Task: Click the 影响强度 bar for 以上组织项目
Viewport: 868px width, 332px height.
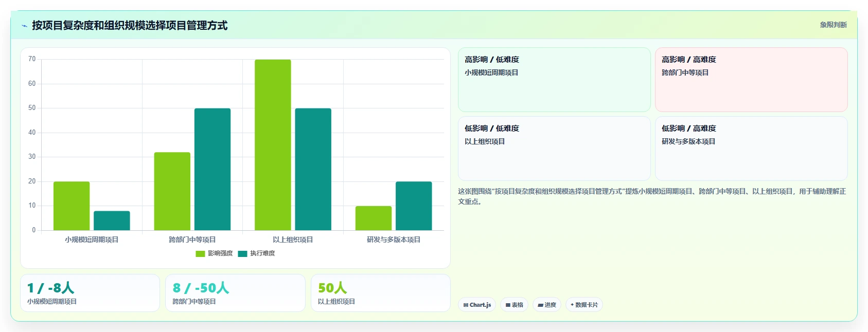Action: (x=273, y=145)
